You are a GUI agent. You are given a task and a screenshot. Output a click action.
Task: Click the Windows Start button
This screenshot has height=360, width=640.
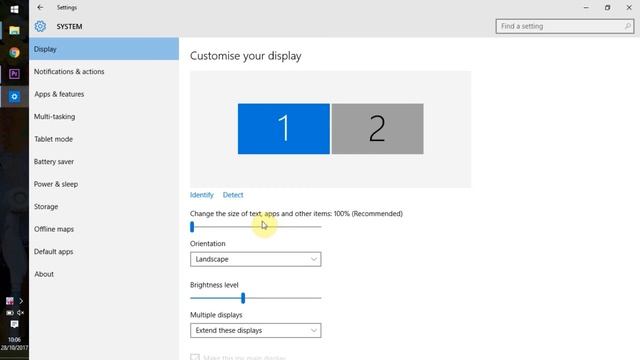14,9
